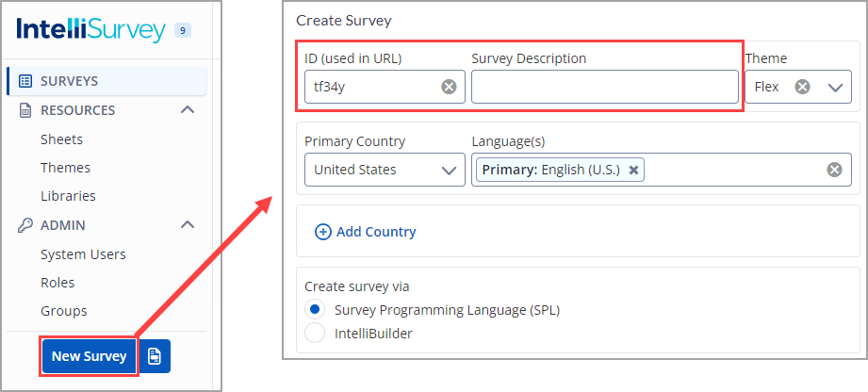The height and width of the screenshot is (392, 868).
Task: Click the Survey Description field
Action: coord(604,87)
